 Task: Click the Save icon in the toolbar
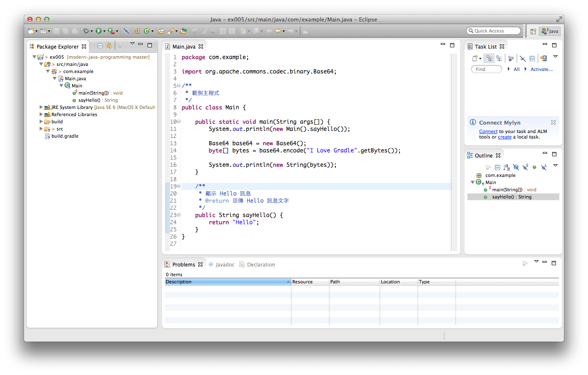(57, 31)
